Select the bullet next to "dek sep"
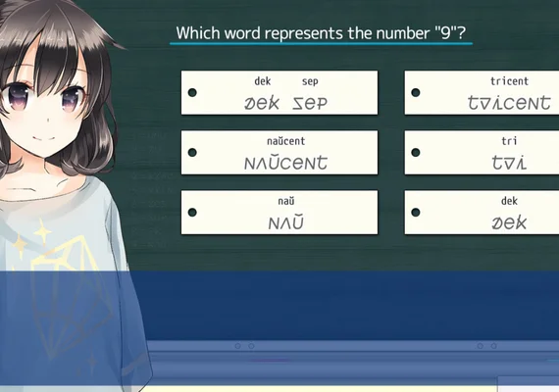Viewport: 559px width, 392px height. [x=192, y=93]
